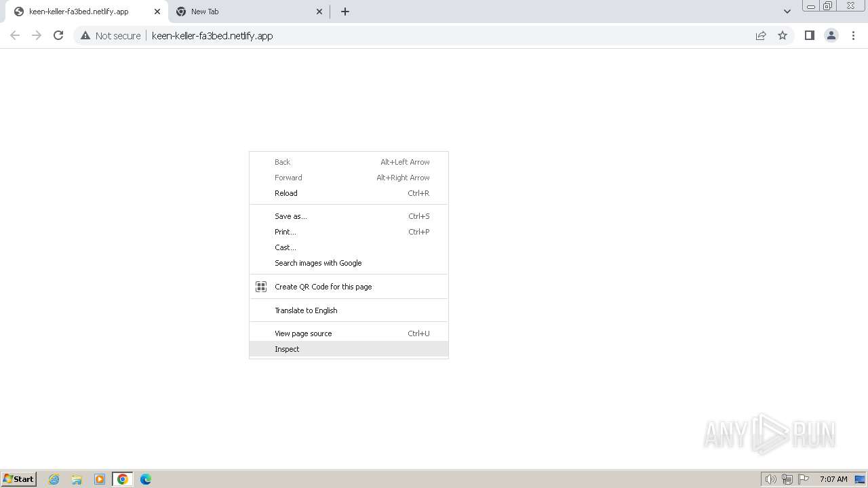Viewport: 868px width, 488px height.
Task: Open media player taskbar icon
Action: click(100, 479)
